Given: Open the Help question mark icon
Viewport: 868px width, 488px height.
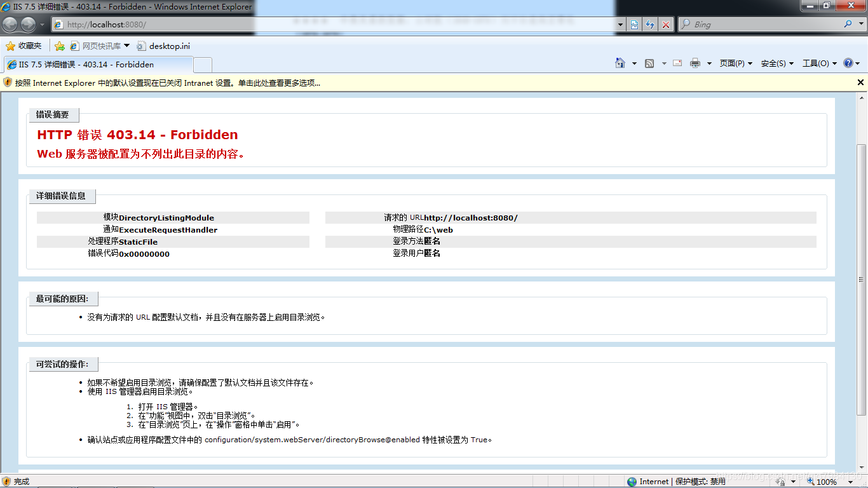Looking at the screenshot, I should point(848,63).
